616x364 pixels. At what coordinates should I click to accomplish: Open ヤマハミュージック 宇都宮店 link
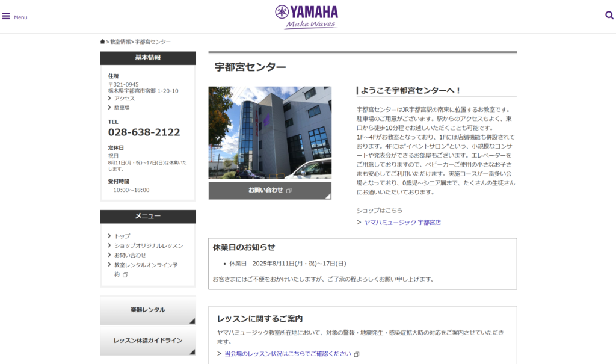click(x=402, y=223)
